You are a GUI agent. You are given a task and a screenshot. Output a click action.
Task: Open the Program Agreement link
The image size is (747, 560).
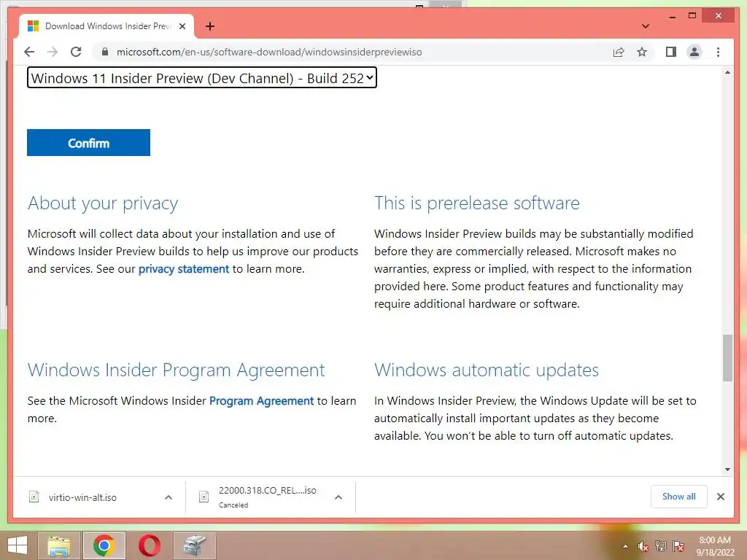tap(262, 401)
